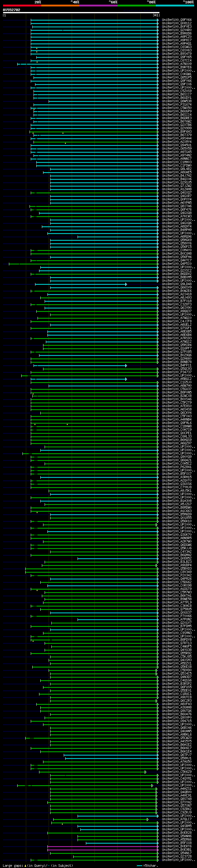The width and height of the screenshot is (197, 868).
Task: Click the white query ruler bar
Action: [81, 12]
